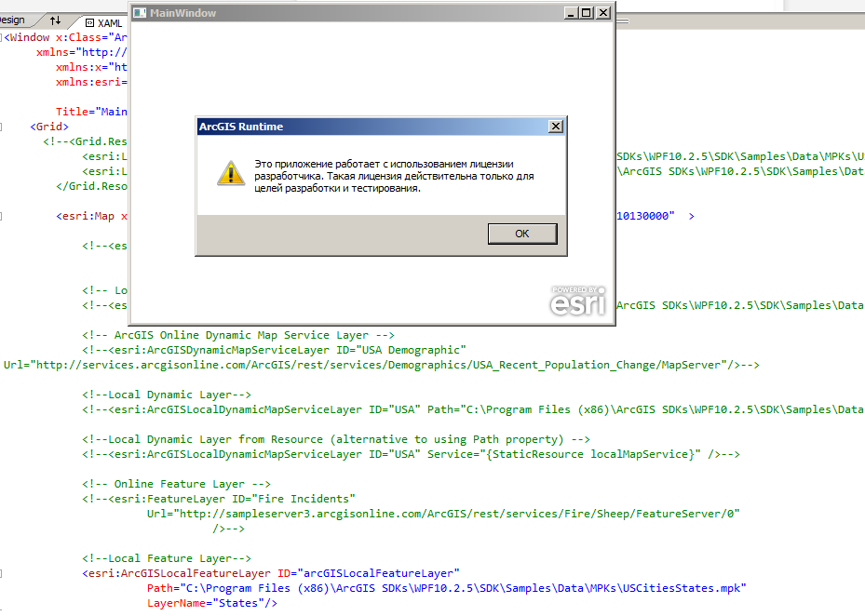Viewport: 865px width, 616px height.
Task: Click the 'Local Dynamic Layer' comment
Action: tap(167, 395)
